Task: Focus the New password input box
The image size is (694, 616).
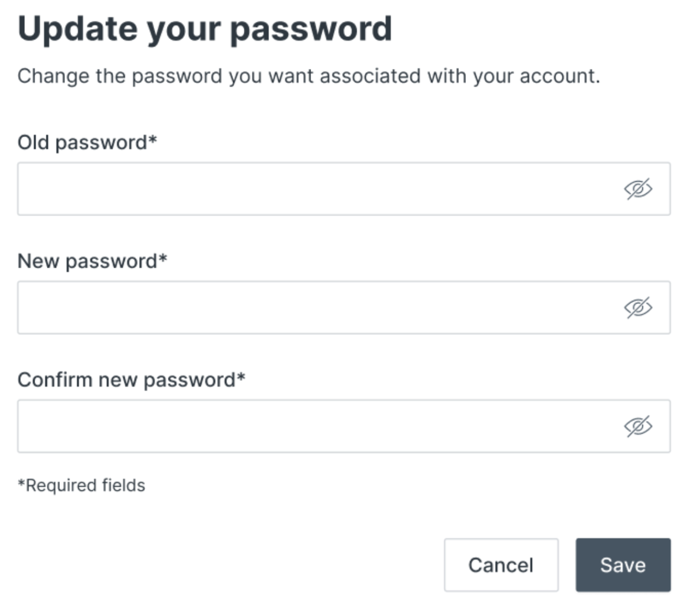Action: (344, 308)
